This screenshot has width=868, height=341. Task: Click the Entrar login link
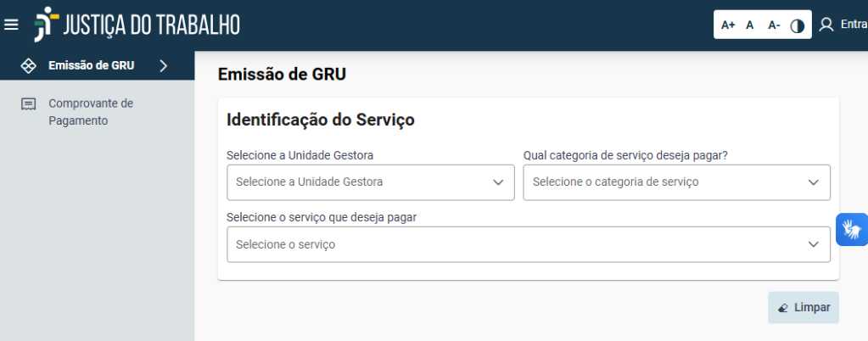tap(854, 25)
